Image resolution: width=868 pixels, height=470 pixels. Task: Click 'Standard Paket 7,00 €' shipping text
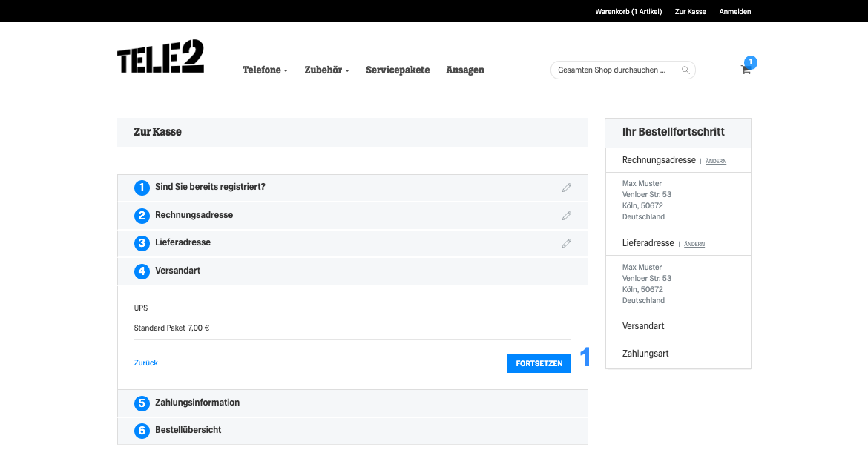pyautogui.click(x=171, y=328)
